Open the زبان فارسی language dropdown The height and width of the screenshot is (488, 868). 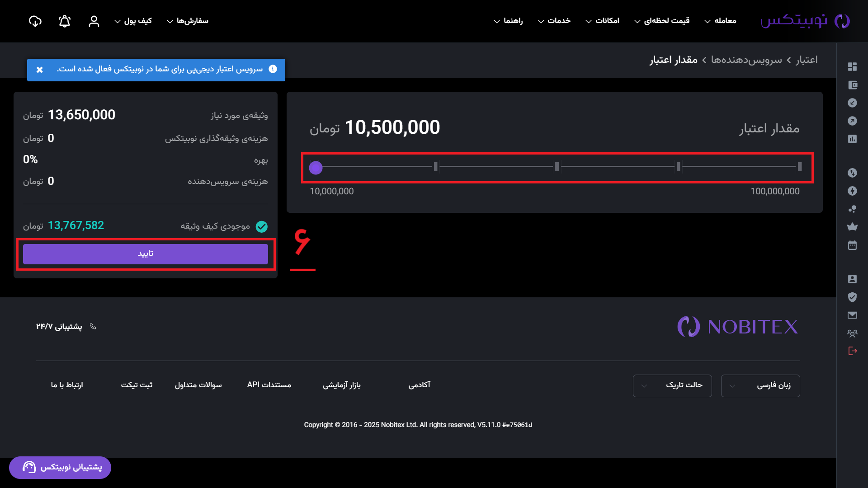760,386
